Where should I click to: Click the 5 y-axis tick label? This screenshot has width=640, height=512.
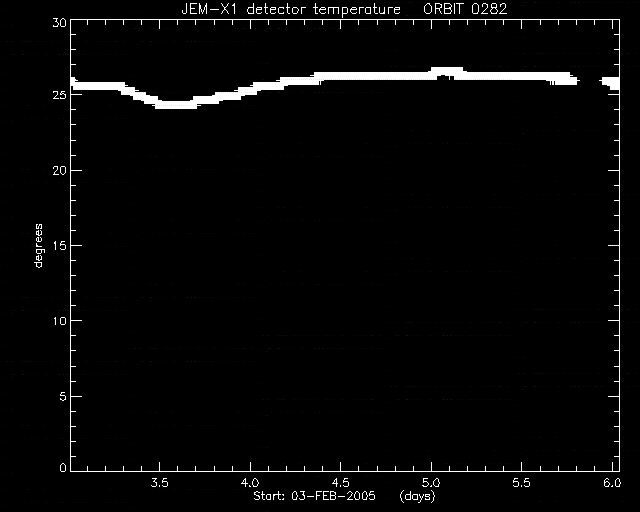coord(63,396)
